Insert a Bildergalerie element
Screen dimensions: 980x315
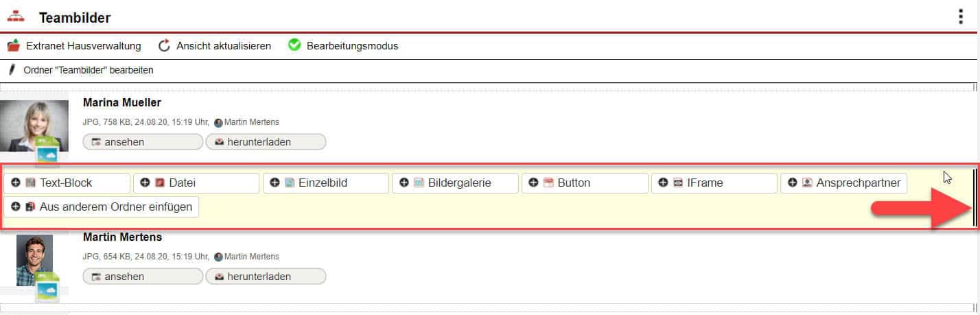click(455, 183)
